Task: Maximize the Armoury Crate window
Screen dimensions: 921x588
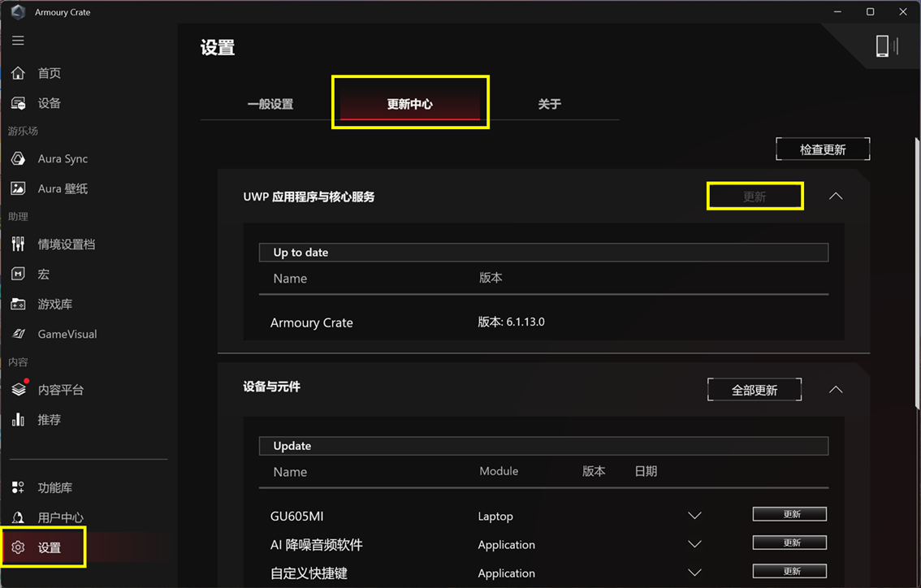Action: [x=871, y=11]
